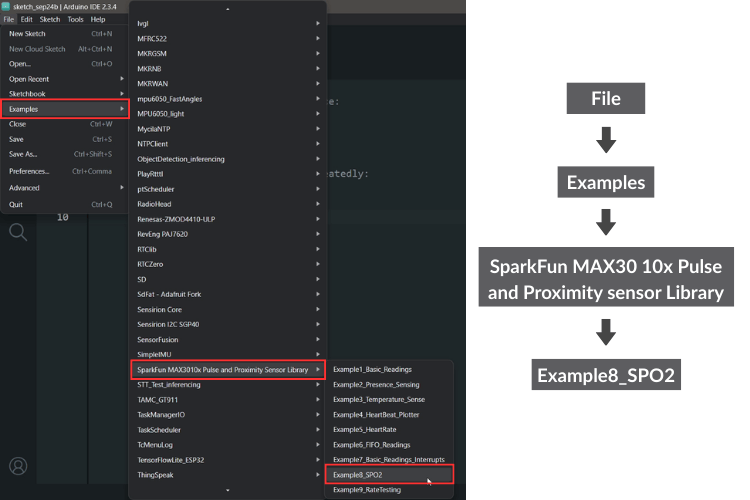Select SparkFun MAX3010x Pulse and Proximity Sensor Library

click(228, 369)
